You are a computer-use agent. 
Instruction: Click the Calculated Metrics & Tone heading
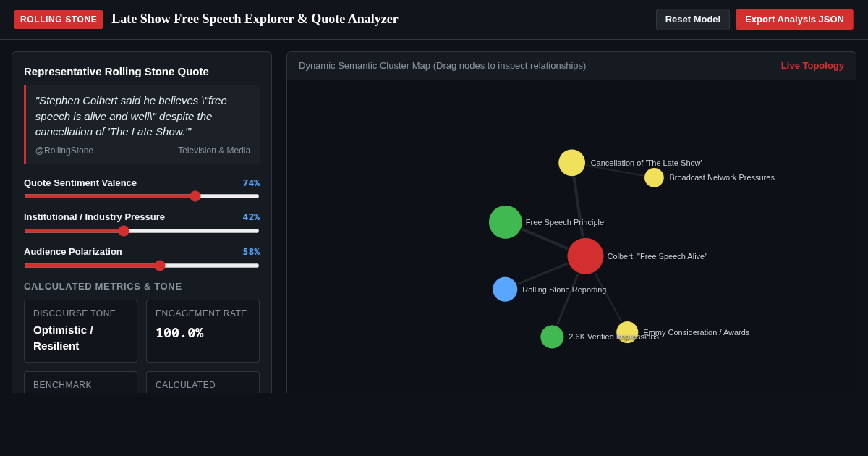click(103, 287)
